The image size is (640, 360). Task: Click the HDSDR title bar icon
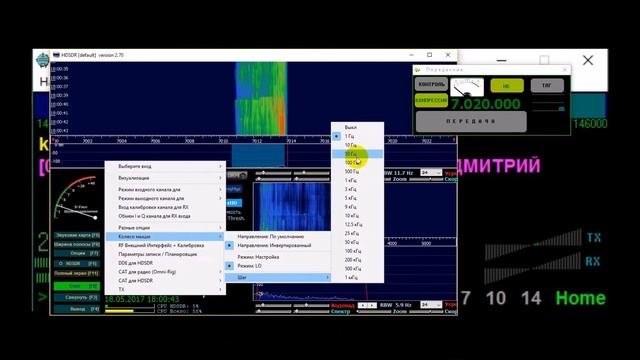click(x=56, y=55)
